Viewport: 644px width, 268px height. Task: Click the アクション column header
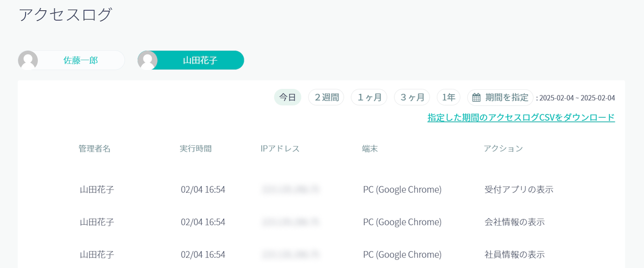click(x=503, y=148)
